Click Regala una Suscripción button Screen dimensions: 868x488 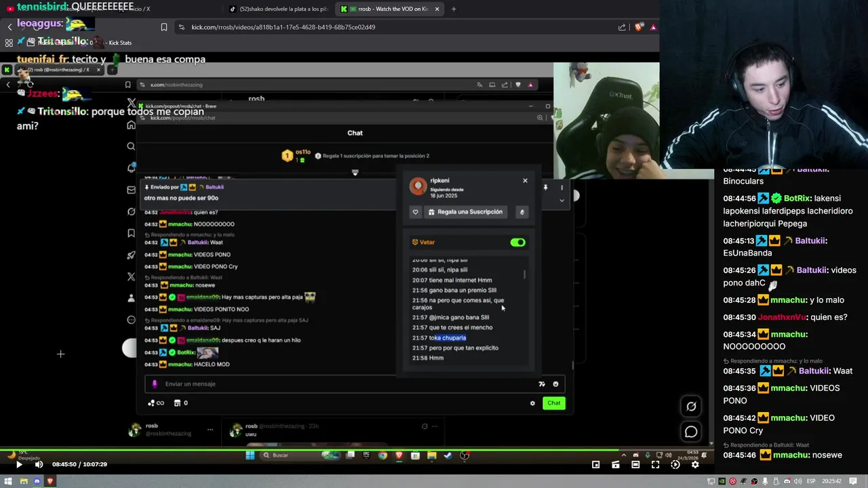(466, 212)
